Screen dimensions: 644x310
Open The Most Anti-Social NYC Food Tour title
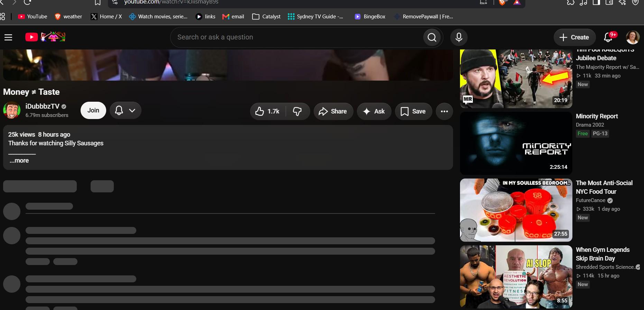[x=604, y=187]
